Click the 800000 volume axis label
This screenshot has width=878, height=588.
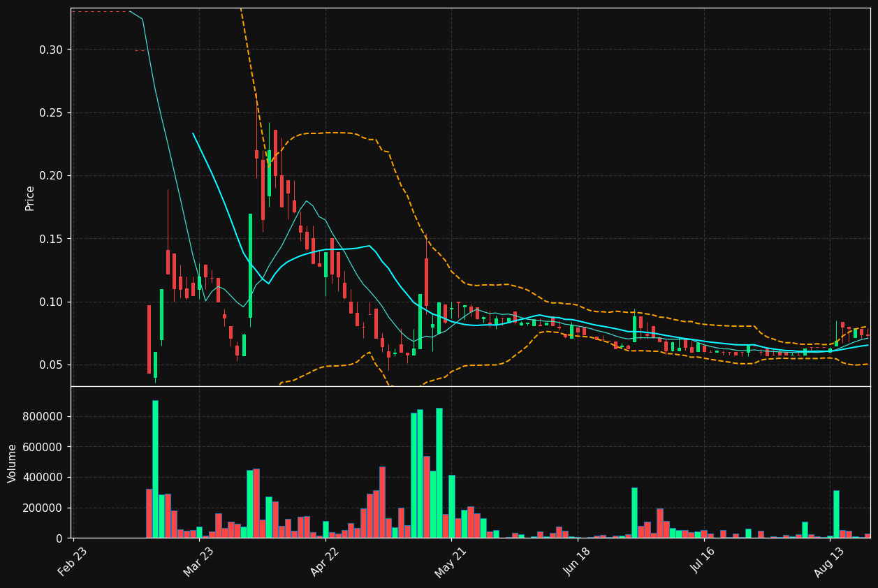coord(43,417)
